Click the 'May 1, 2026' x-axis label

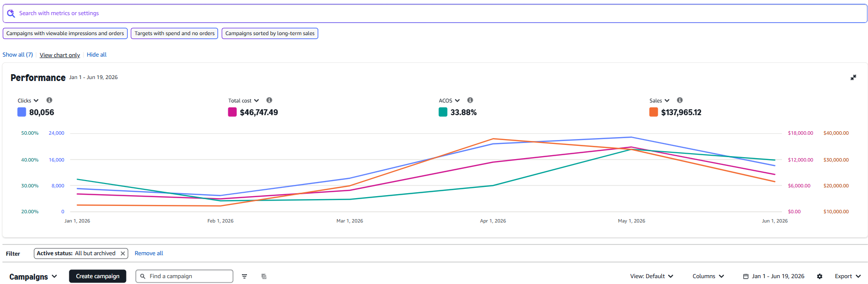[x=631, y=221]
